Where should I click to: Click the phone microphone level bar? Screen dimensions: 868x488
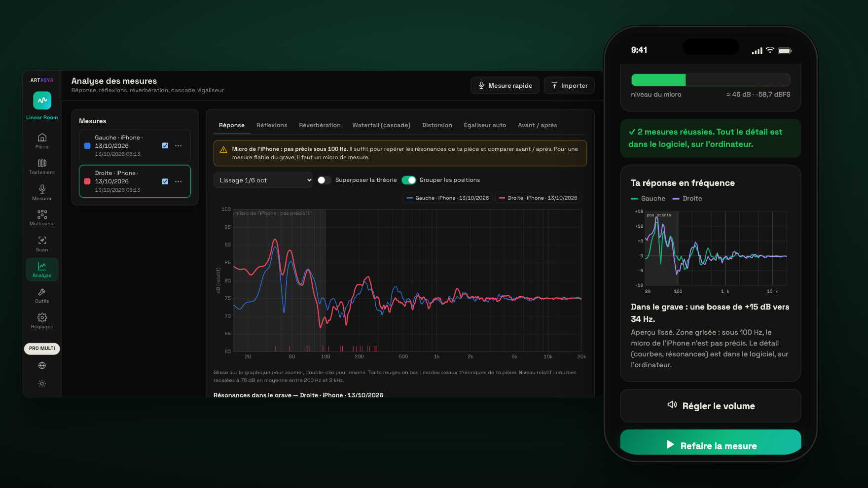coord(711,80)
